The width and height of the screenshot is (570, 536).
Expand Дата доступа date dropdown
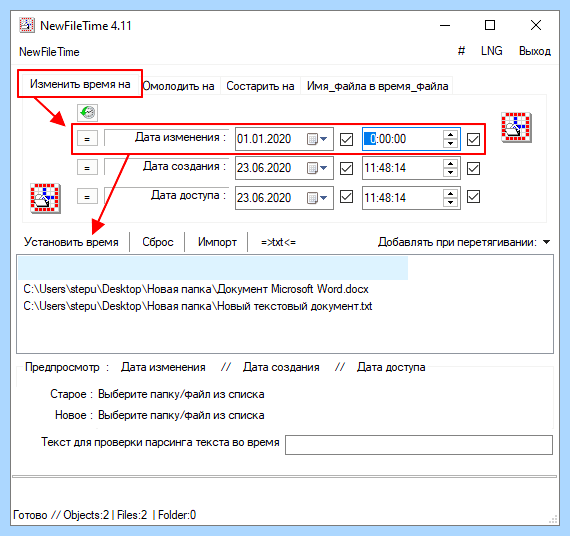323,198
